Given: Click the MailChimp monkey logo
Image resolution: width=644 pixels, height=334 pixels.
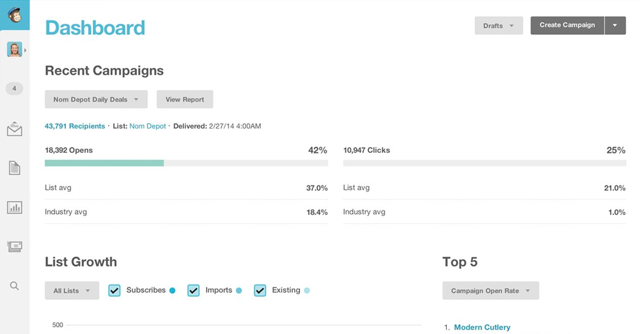Looking at the screenshot, I should pyautogui.click(x=15, y=15).
